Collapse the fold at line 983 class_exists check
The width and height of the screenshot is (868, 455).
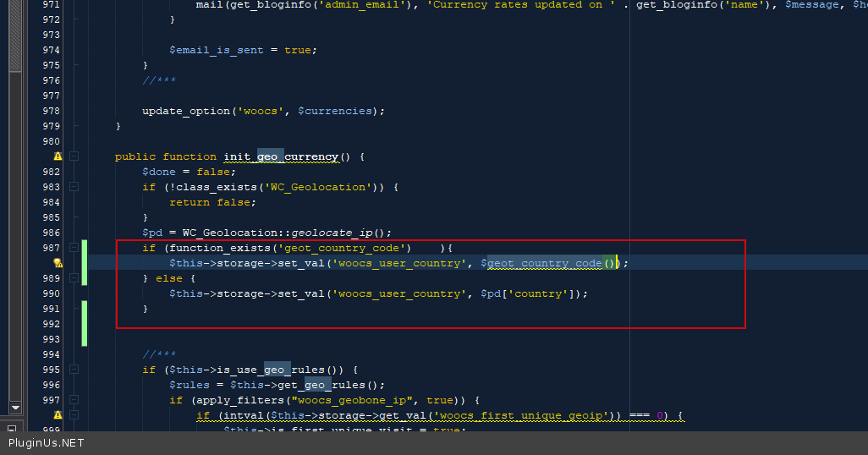[x=74, y=187]
